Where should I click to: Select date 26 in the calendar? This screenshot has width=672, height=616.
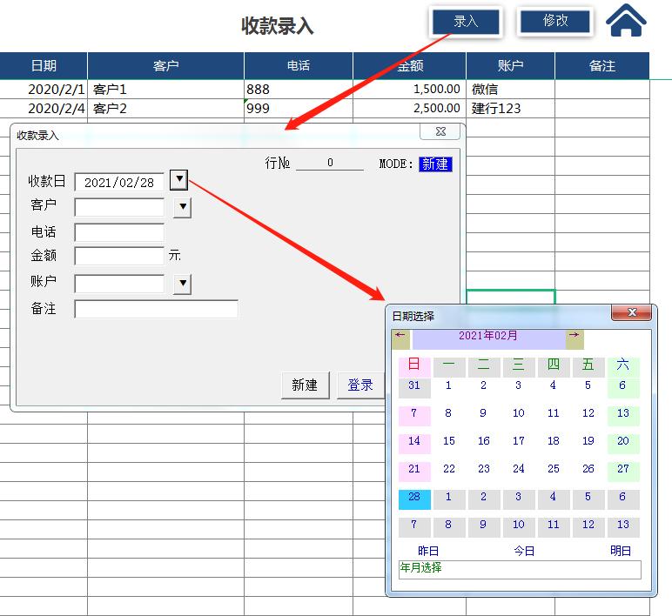pyautogui.click(x=588, y=472)
